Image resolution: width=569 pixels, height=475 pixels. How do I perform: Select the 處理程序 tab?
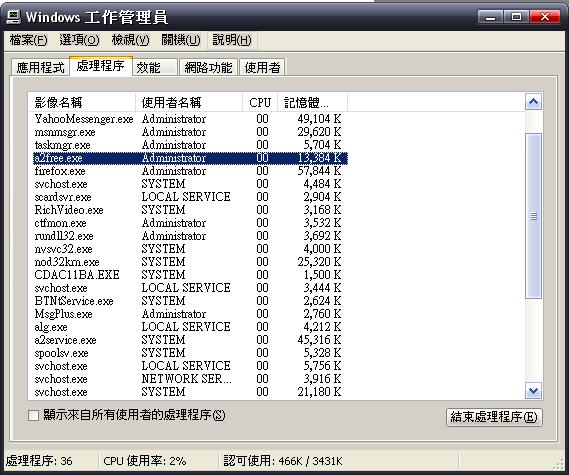click(101, 66)
